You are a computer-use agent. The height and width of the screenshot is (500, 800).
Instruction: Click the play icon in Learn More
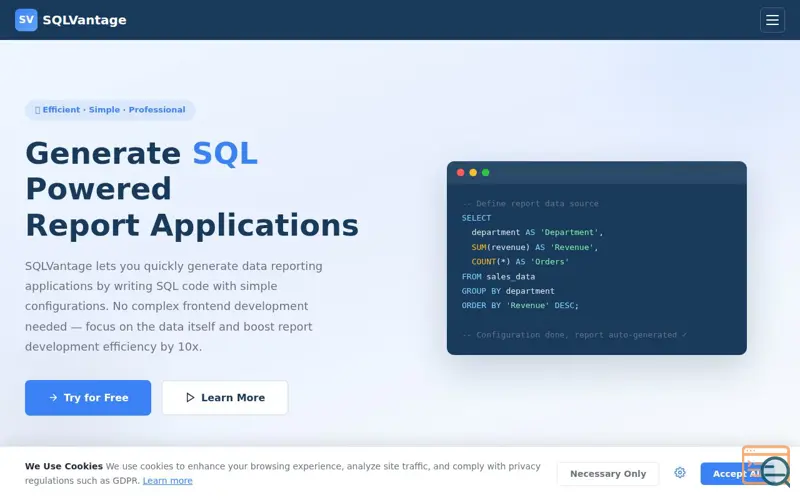(x=190, y=397)
